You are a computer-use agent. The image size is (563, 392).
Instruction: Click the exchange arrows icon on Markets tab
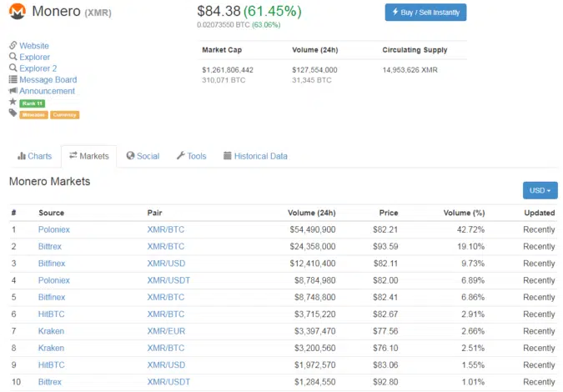click(x=73, y=155)
